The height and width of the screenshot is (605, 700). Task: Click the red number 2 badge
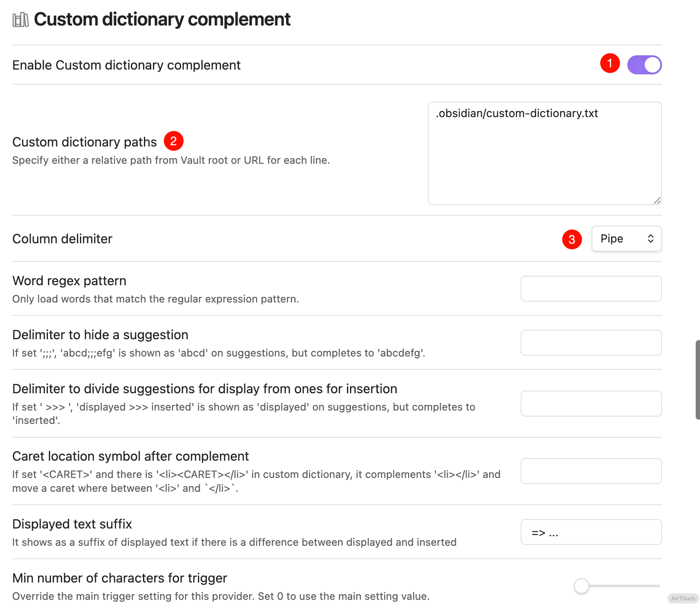(173, 141)
